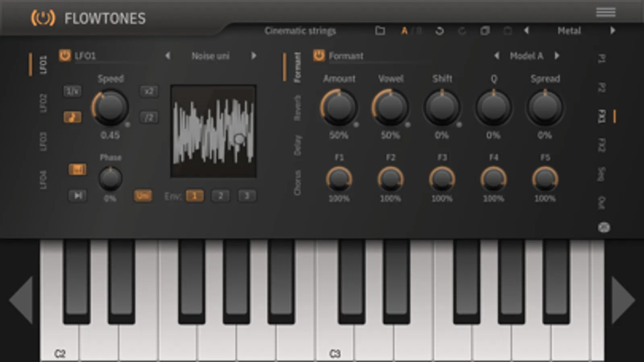Click the LFO noise waveform display
This screenshot has width=644, height=362.
(x=213, y=131)
